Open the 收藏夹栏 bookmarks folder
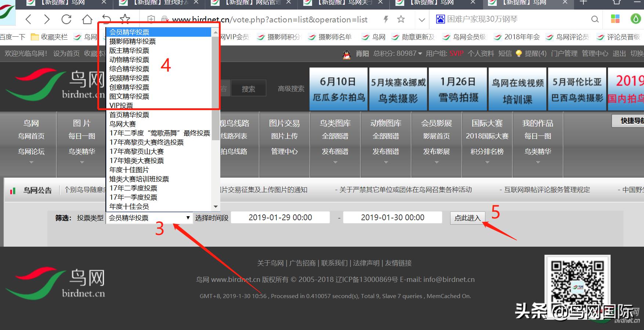644x330 pixels. coord(50,37)
